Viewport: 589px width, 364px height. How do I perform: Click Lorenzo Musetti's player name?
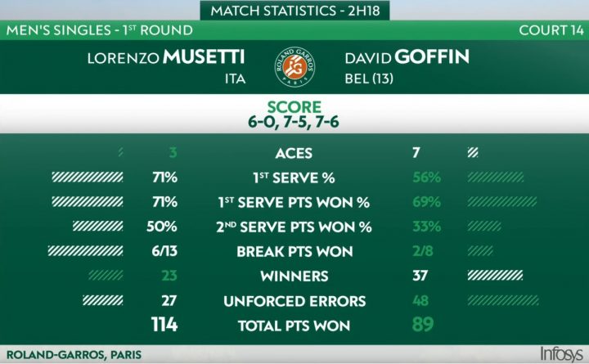click(166, 57)
